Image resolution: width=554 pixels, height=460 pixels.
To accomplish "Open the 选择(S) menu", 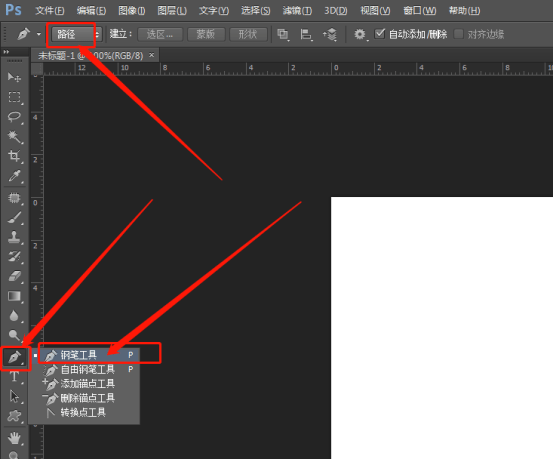I will pos(255,11).
